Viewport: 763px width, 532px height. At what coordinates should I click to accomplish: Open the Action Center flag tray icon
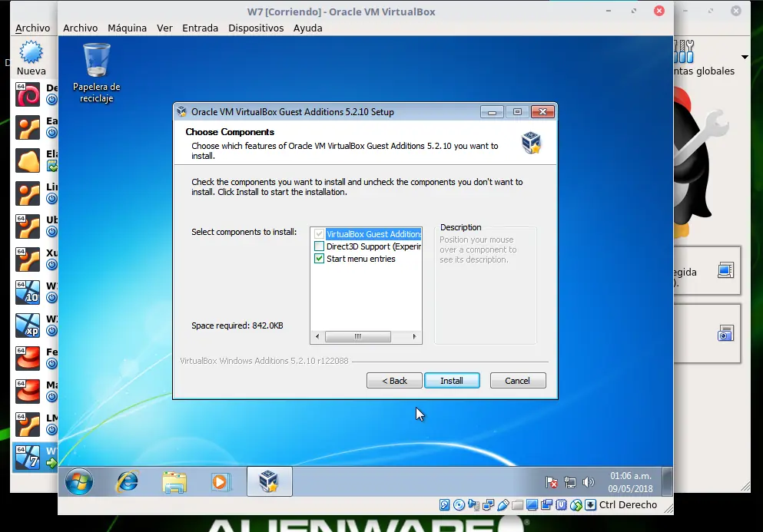tap(552, 482)
